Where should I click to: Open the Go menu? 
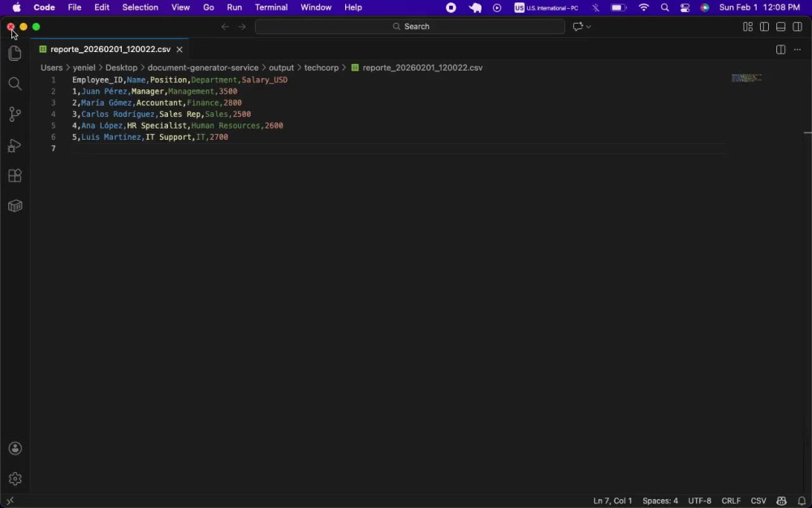208,7
